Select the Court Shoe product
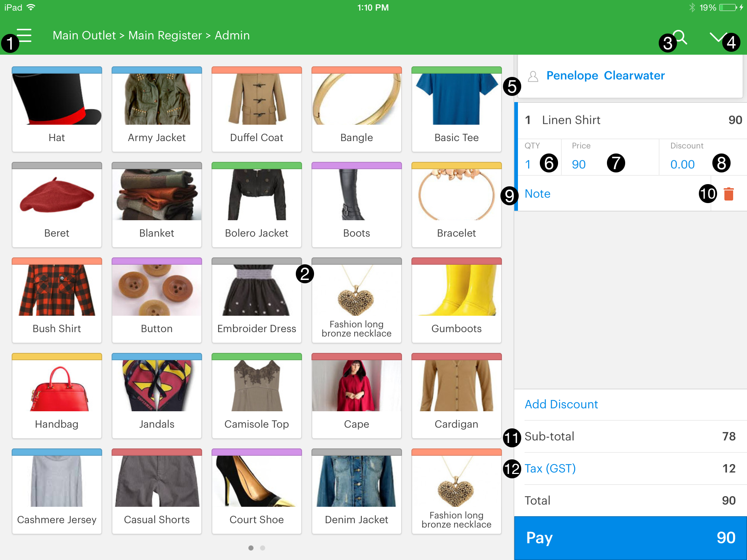This screenshot has width=747, height=560. click(x=256, y=491)
